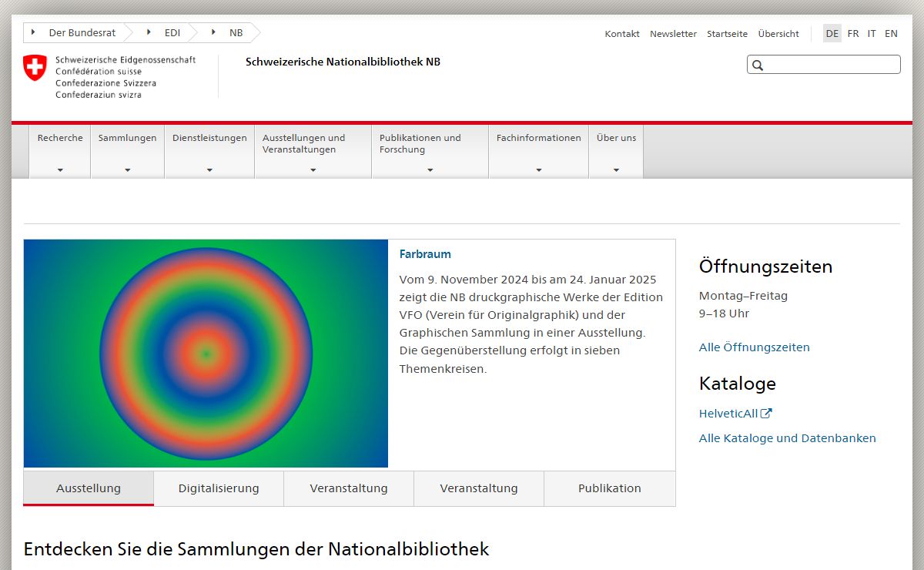Click the magnifier icon in search box

(x=758, y=65)
